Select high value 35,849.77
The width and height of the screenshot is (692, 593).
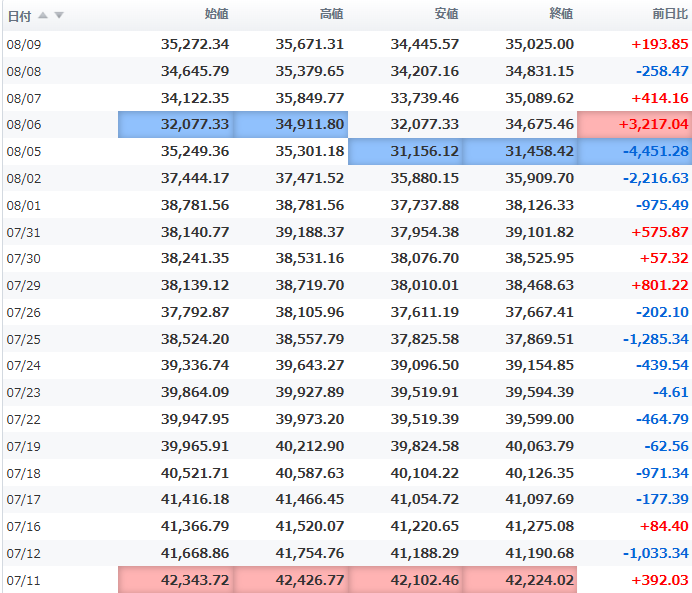pyautogui.click(x=309, y=98)
